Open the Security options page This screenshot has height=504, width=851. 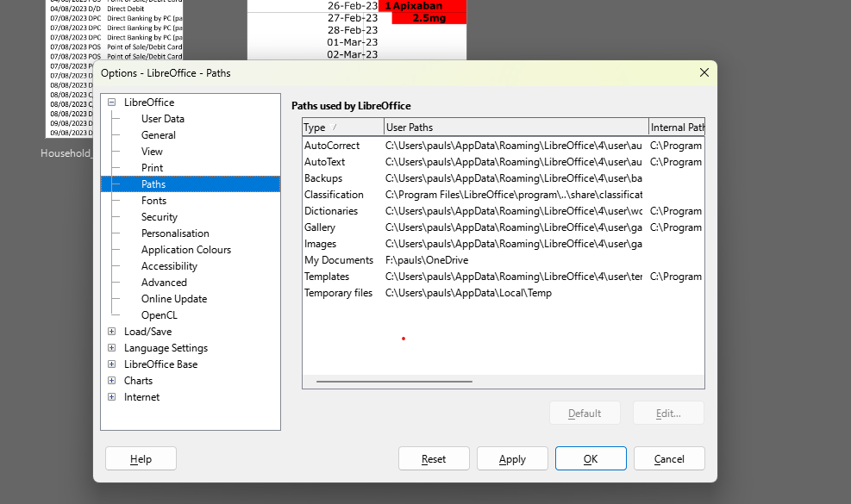click(x=159, y=217)
